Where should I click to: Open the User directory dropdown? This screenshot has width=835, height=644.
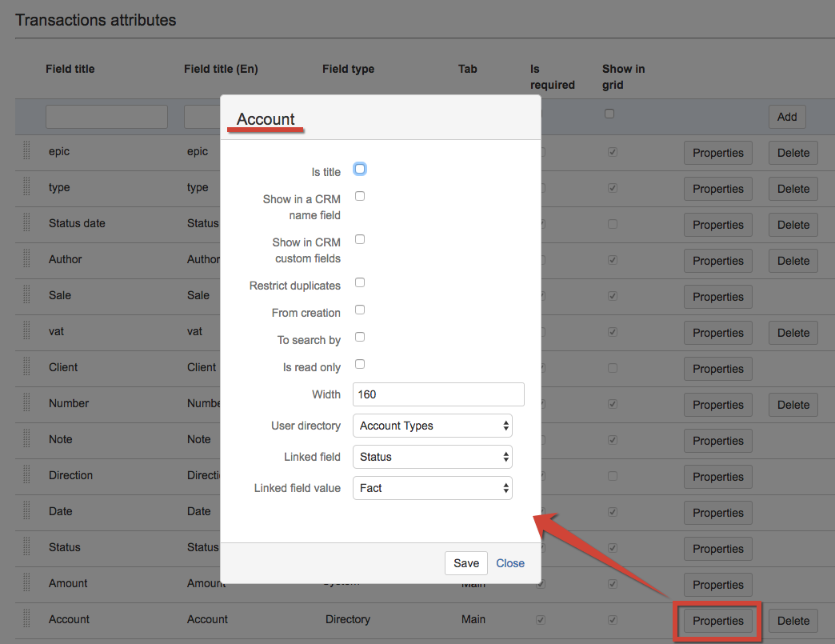click(x=432, y=426)
